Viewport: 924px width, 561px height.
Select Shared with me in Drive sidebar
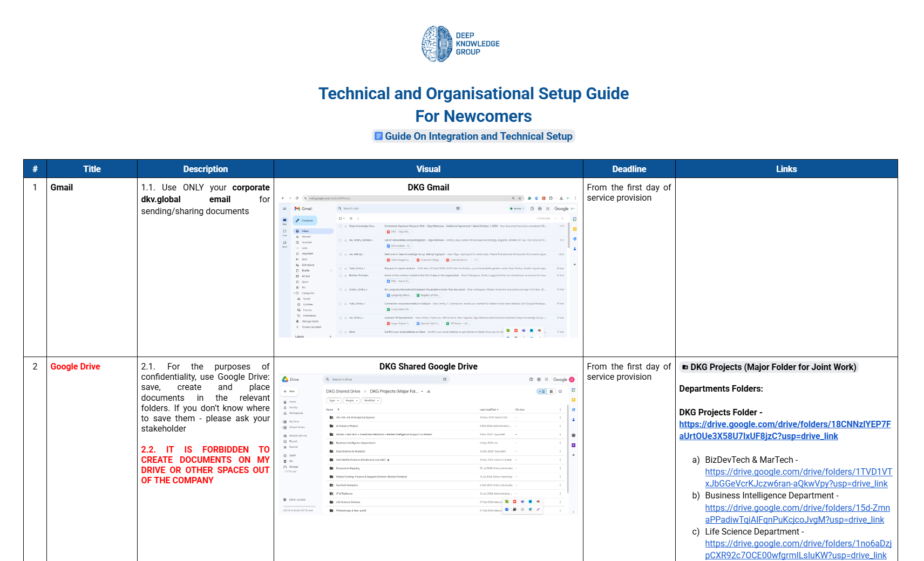297,435
